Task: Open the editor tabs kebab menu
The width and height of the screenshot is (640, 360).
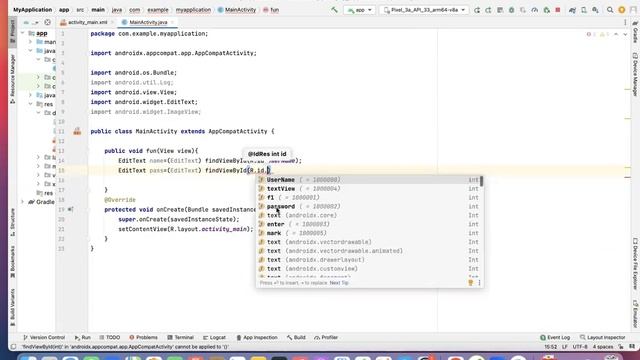Action: coord(625,22)
